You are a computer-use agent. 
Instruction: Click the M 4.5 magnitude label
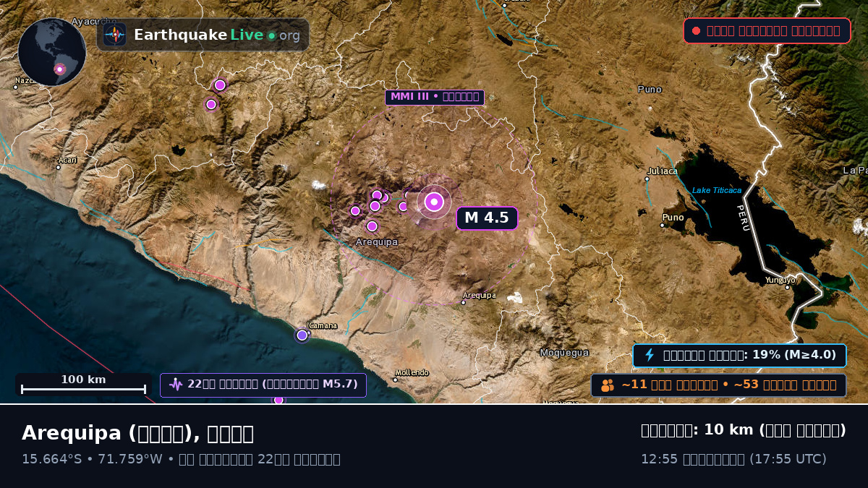[487, 218]
